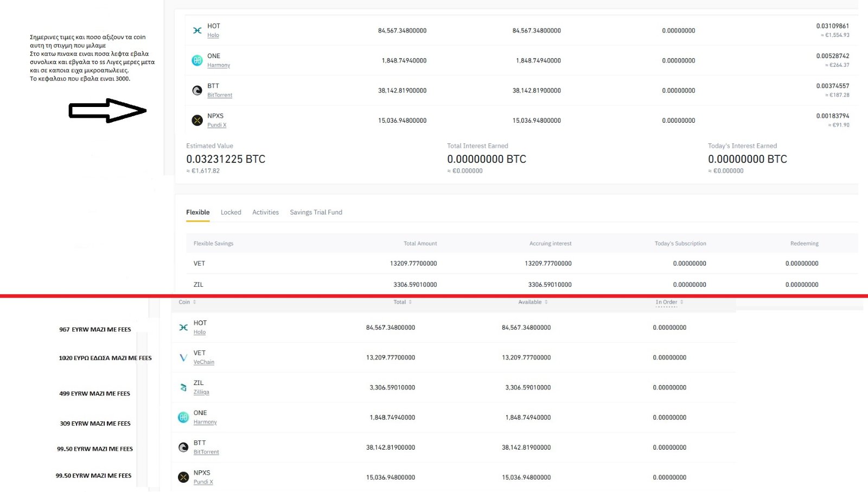The width and height of the screenshot is (868, 492).
Task: Click the ZIL Zilliqa icon in bottom table
Action: [x=183, y=387]
